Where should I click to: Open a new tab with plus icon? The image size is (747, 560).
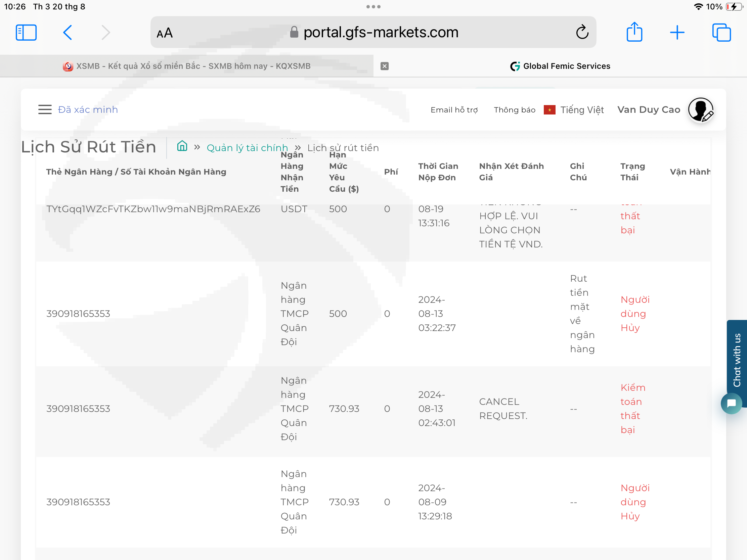pyautogui.click(x=677, y=33)
